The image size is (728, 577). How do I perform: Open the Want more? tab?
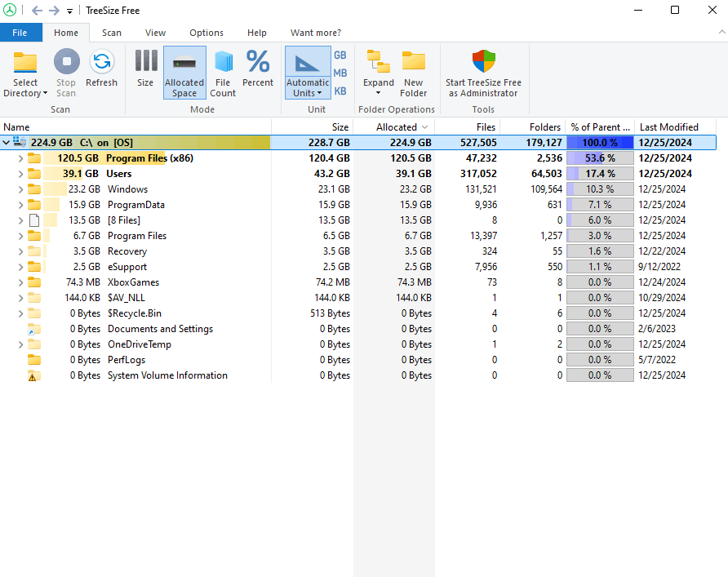point(316,33)
